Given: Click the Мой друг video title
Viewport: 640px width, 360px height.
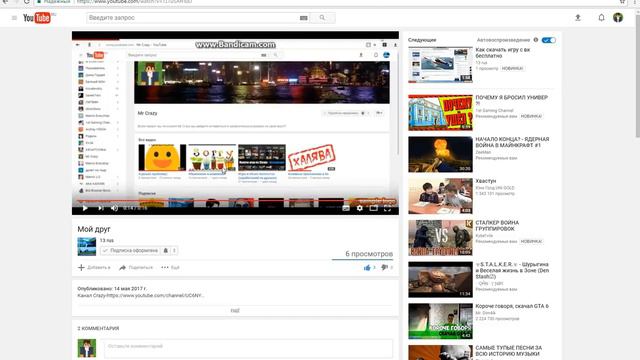Looking at the screenshot, I should click(x=94, y=229).
